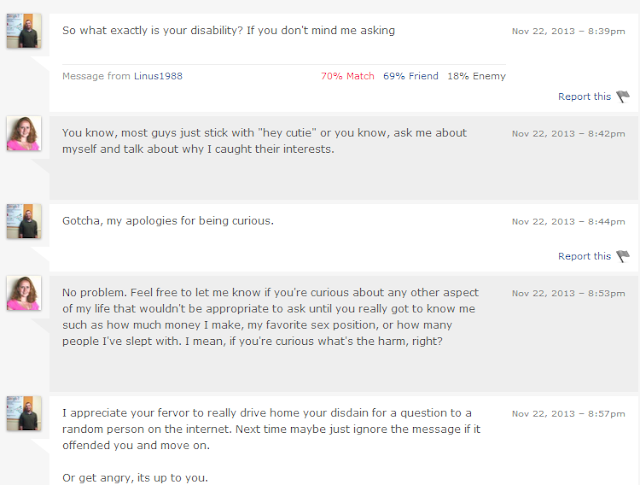Click the 18% Enemy percentage
640x485 pixels.
[x=476, y=76]
